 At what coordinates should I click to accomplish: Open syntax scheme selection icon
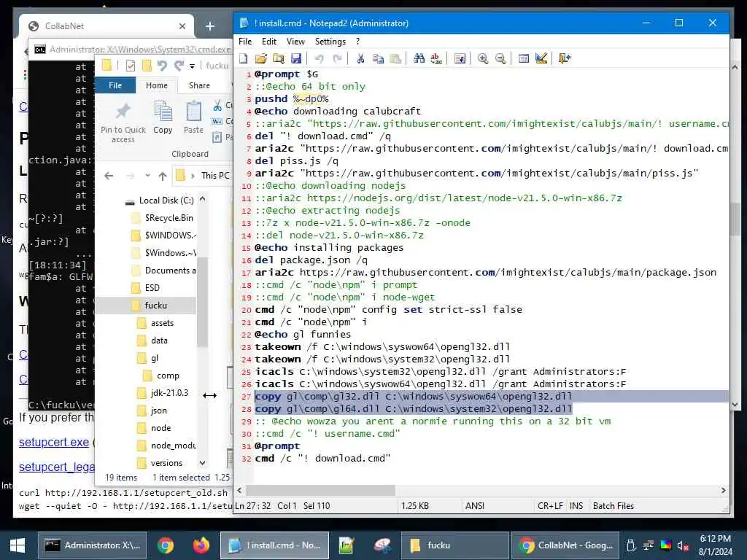(524, 58)
